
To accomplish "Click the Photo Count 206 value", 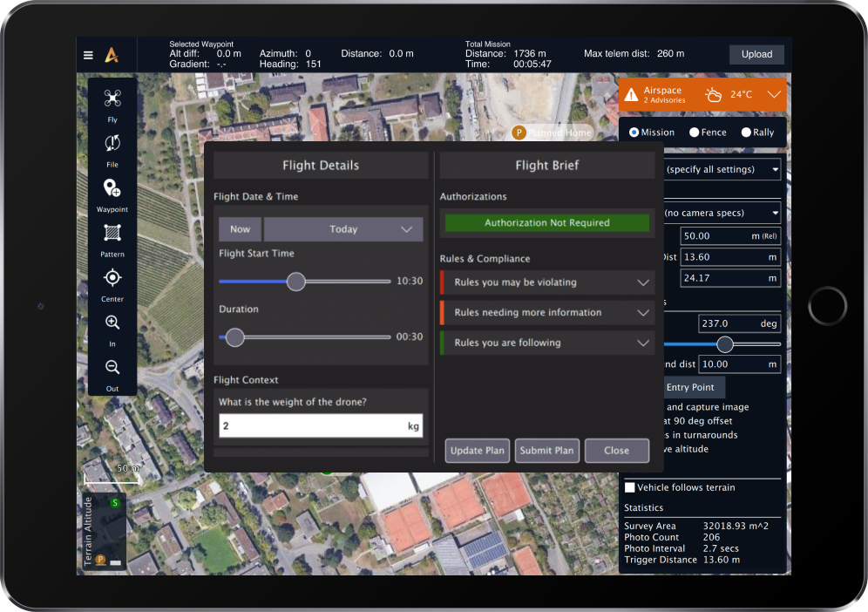I will click(x=711, y=537).
